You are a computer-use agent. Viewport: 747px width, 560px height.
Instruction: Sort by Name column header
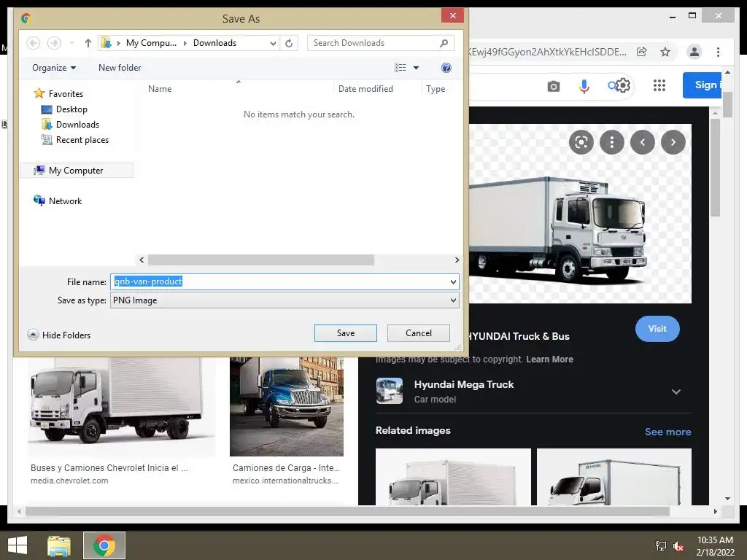click(x=160, y=88)
